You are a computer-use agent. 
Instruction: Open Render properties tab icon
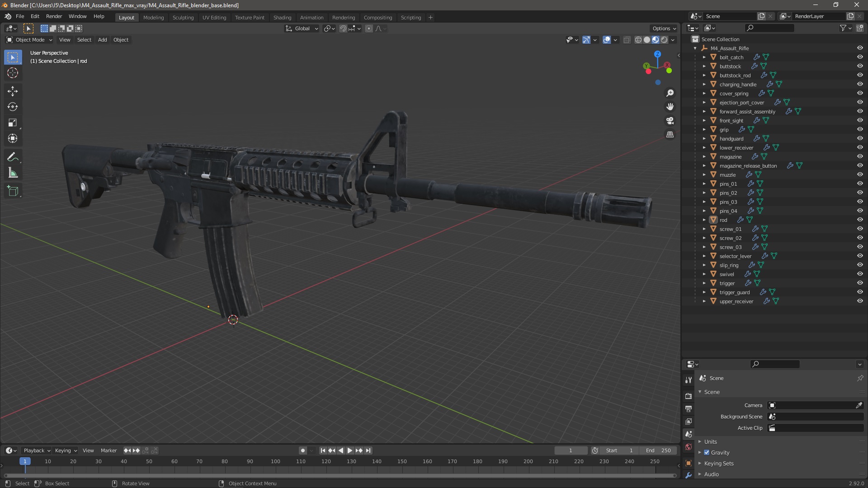pyautogui.click(x=689, y=396)
